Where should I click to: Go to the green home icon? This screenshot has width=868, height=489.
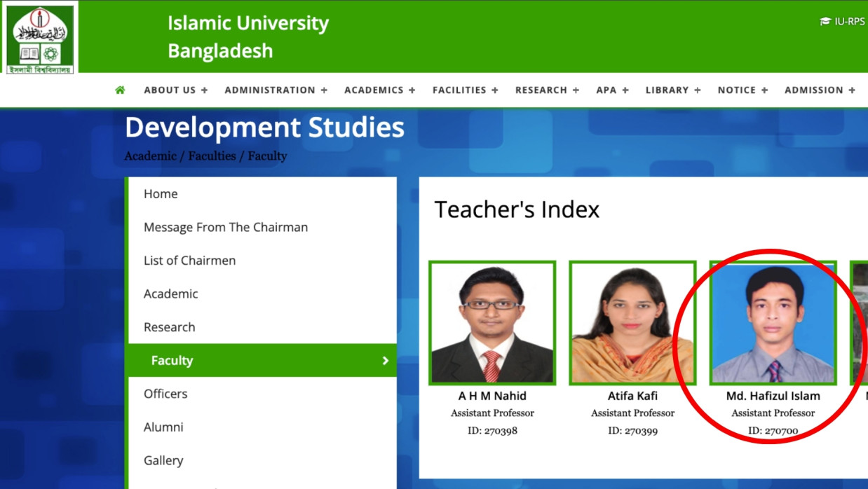pyautogui.click(x=120, y=90)
